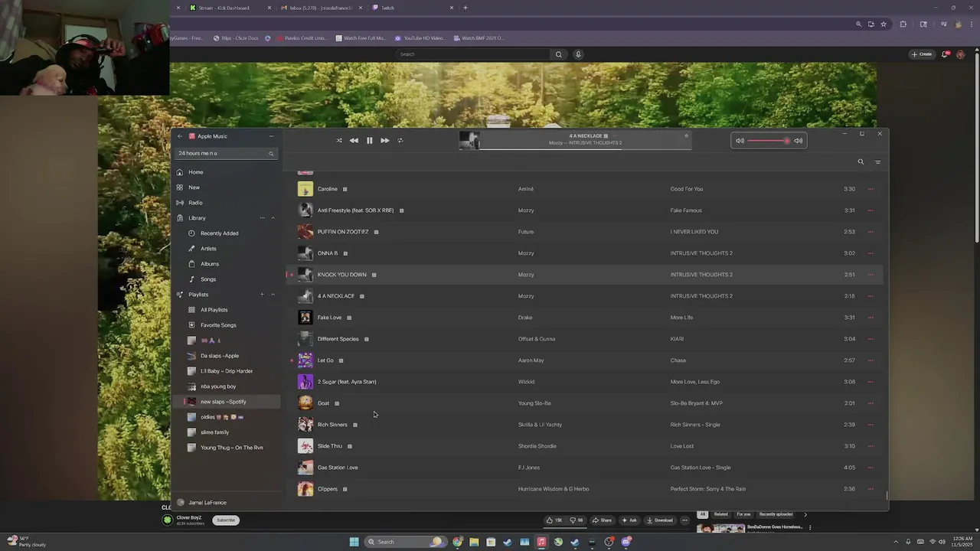The image size is (980, 551).
Task: Skip back to previous track
Action: click(354, 140)
